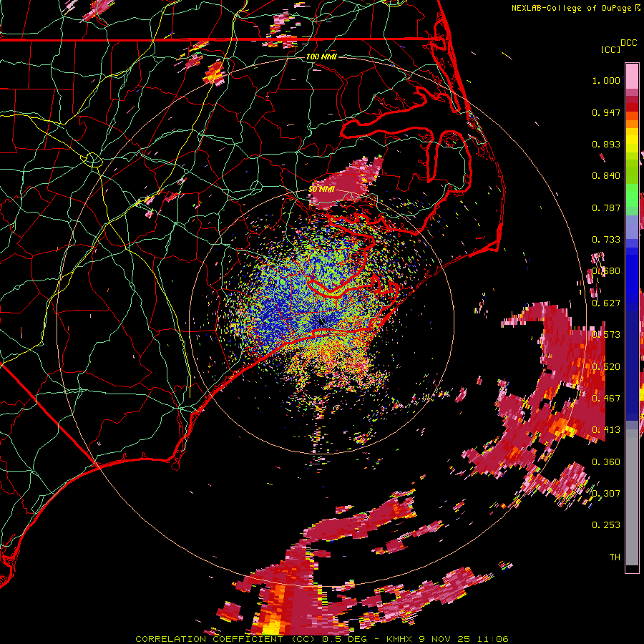This screenshot has width=644, height=644.
Task: Click the 0.467 scale value
Action: [x=606, y=399]
